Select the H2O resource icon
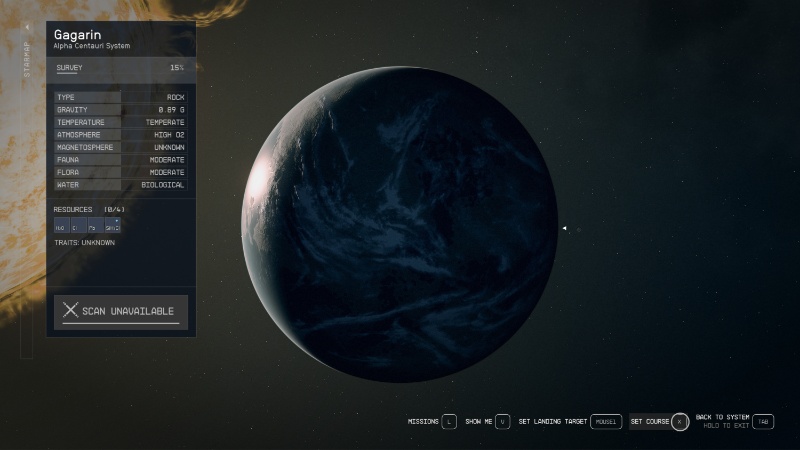 point(62,226)
